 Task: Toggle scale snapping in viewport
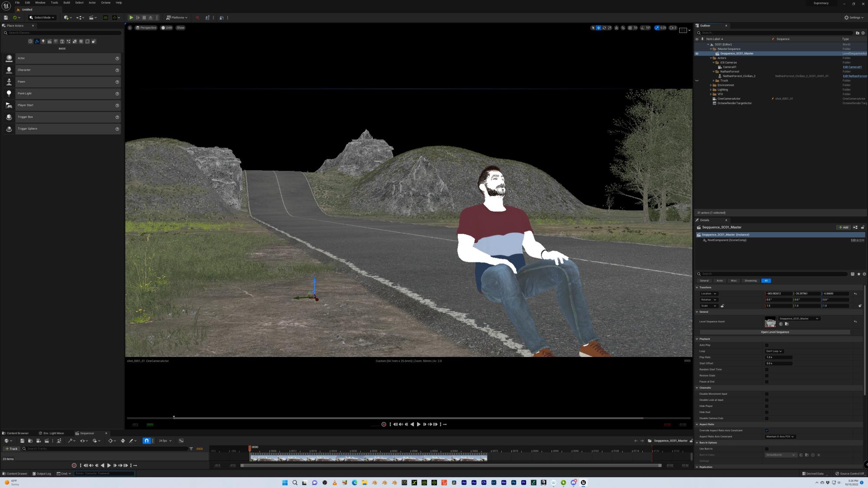(x=657, y=28)
